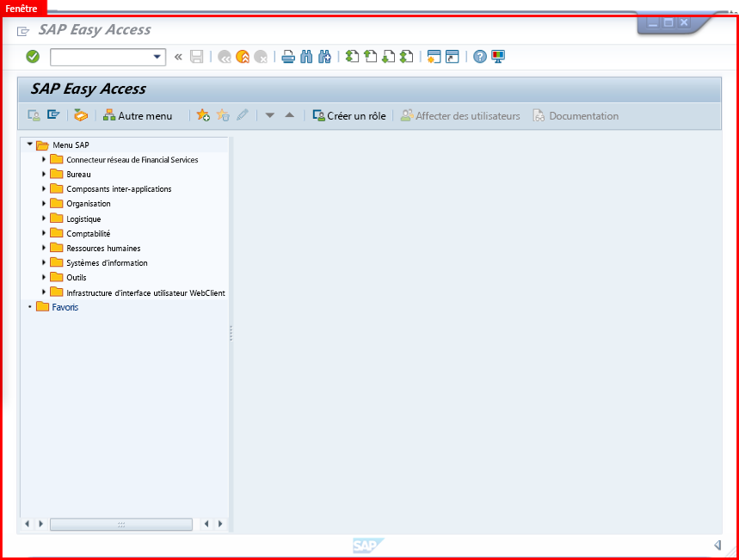Click the Find binoculars icon

point(306,57)
